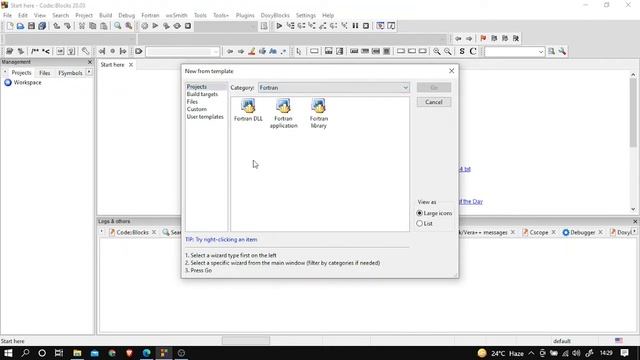The width and height of the screenshot is (640, 360).
Task: Click the Zoom out toolbar icon
Action: [448, 51]
